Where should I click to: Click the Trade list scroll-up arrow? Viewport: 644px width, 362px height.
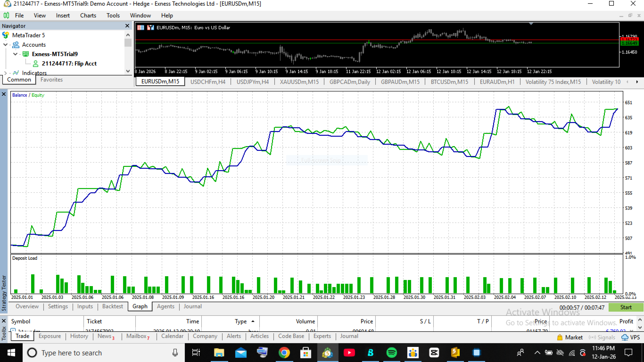[640, 320]
